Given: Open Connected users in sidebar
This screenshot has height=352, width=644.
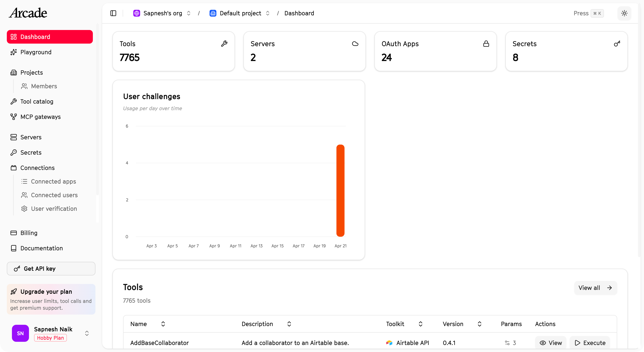Looking at the screenshot, I should (54, 195).
